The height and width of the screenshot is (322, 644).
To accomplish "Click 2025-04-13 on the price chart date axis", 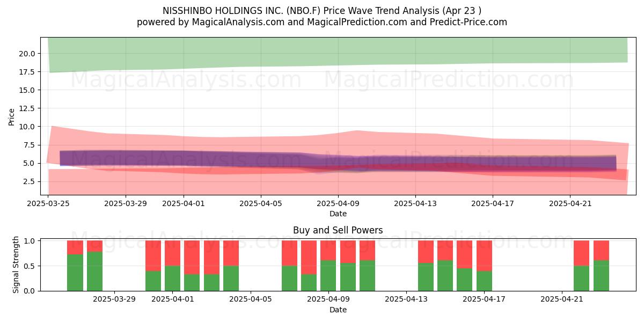I will [x=415, y=204].
